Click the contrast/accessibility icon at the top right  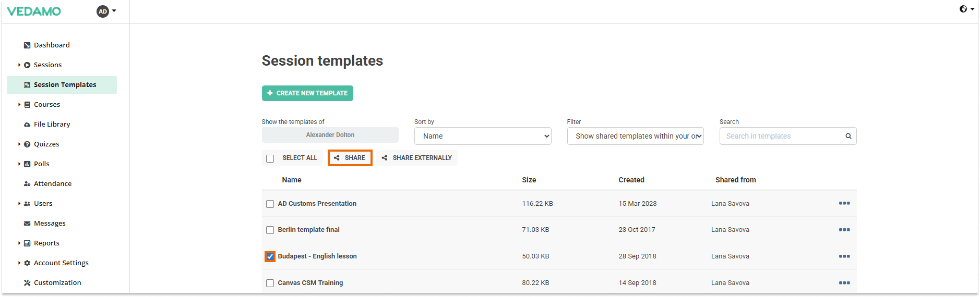coord(963,9)
